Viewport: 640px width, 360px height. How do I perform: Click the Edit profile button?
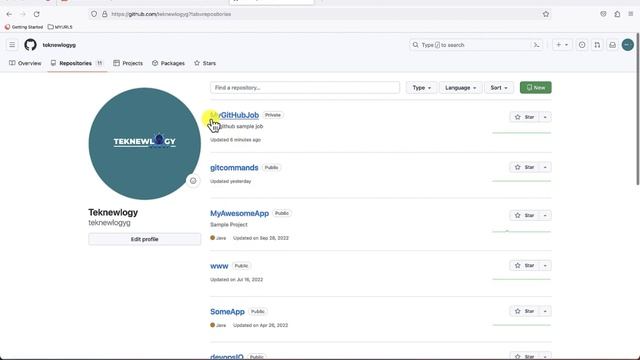[144, 239]
